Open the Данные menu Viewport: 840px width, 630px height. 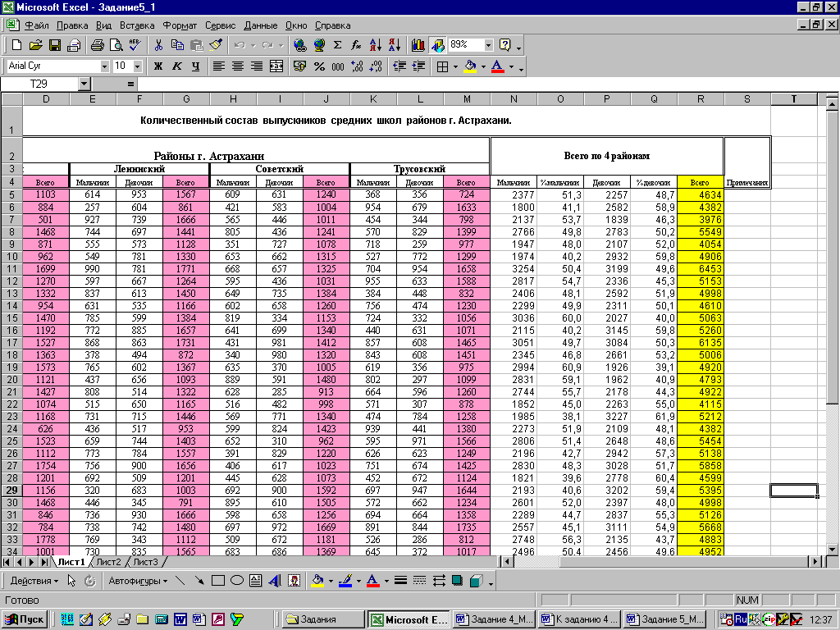click(261, 25)
